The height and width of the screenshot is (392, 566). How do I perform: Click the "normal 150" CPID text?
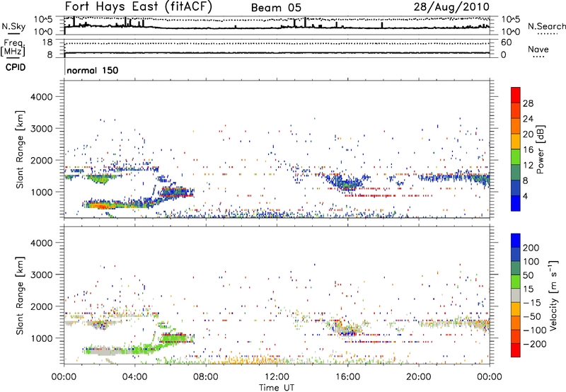coord(93,70)
